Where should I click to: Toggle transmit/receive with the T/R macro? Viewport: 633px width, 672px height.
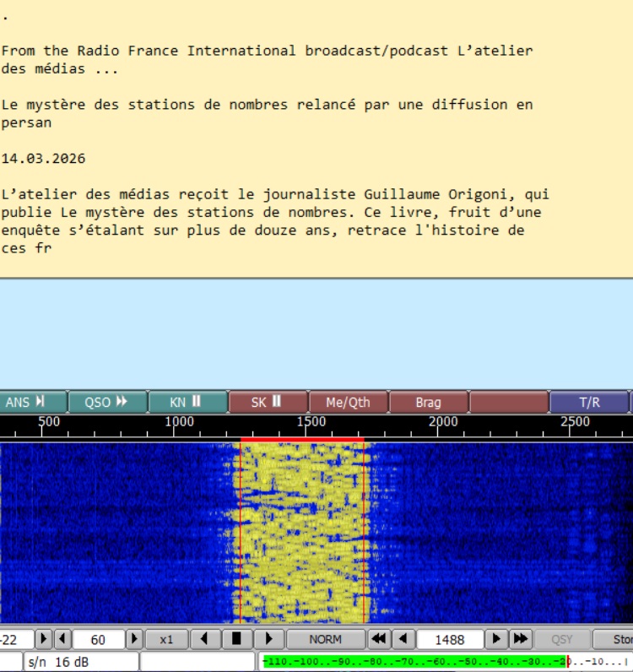589,402
